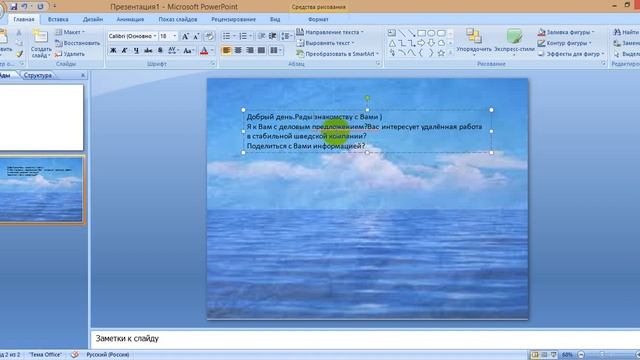Select the blank slide 1 thumbnail
Image resolution: width=640 pixels, height=360 pixels.
tap(41, 118)
